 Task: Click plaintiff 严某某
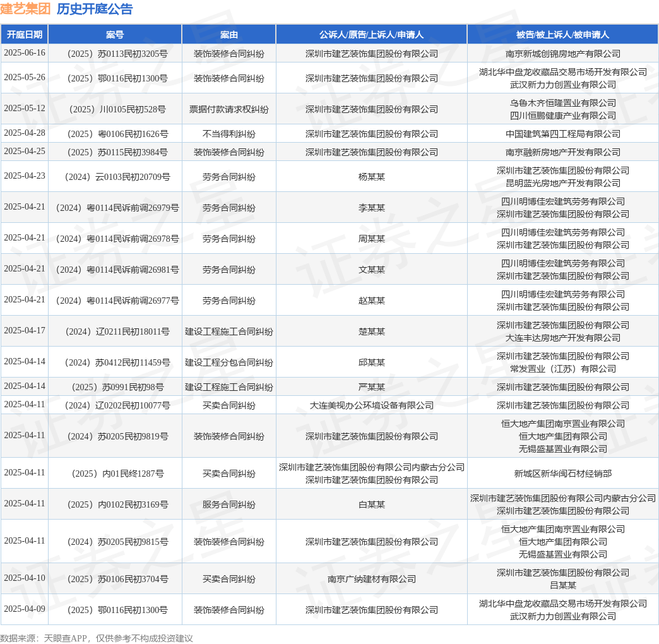point(372,387)
